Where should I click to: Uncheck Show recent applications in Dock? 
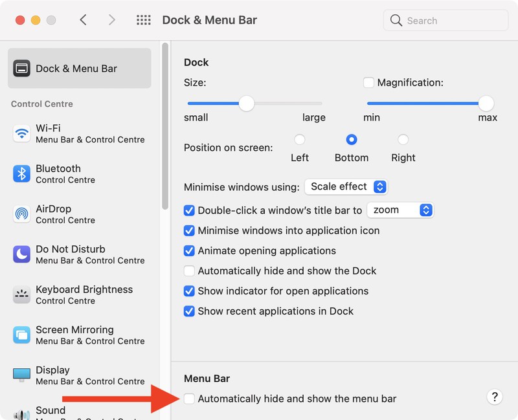189,311
